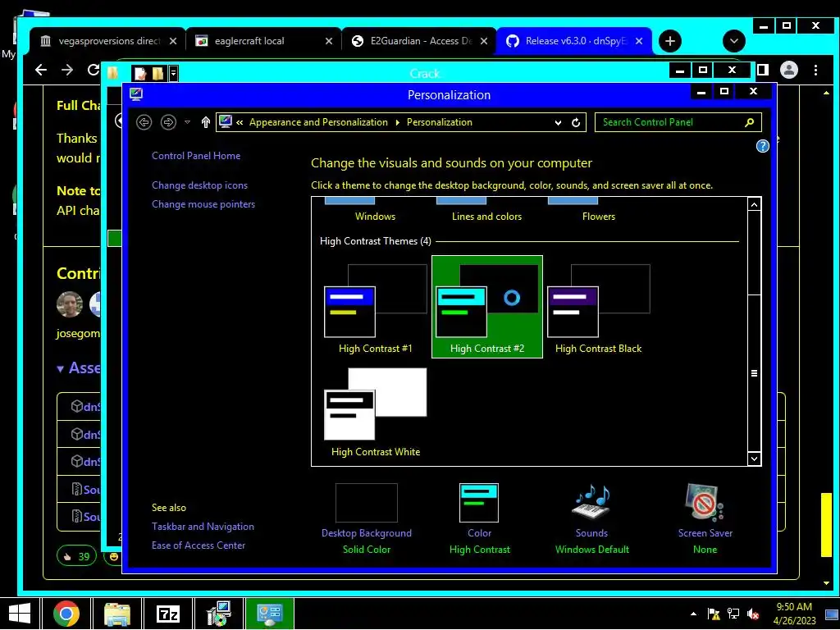Select High Contrast Black theme
The width and height of the screenshot is (840, 630).
point(598,308)
